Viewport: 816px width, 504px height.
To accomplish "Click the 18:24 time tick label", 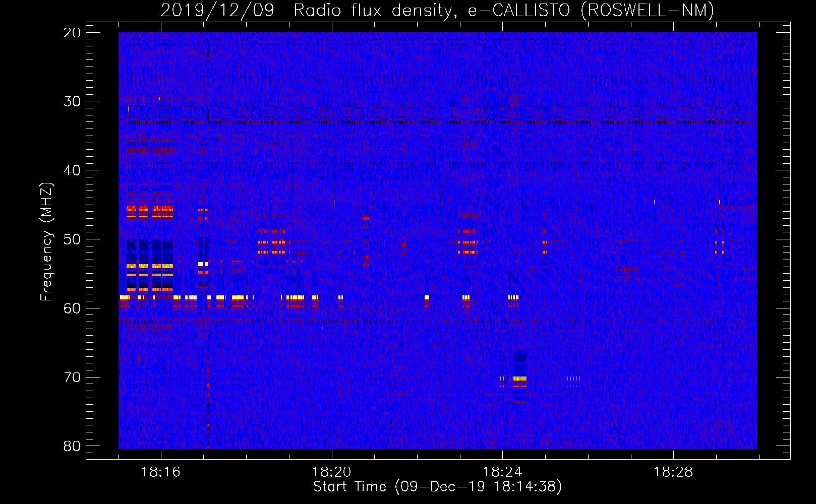I will [x=502, y=472].
